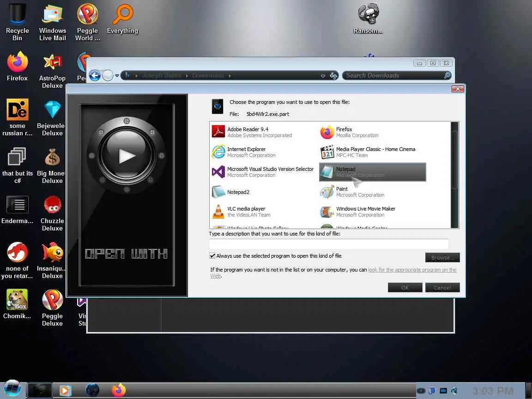Open the Recycle Bin desktop icon
The image size is (532, 399).
coord(17,22)
